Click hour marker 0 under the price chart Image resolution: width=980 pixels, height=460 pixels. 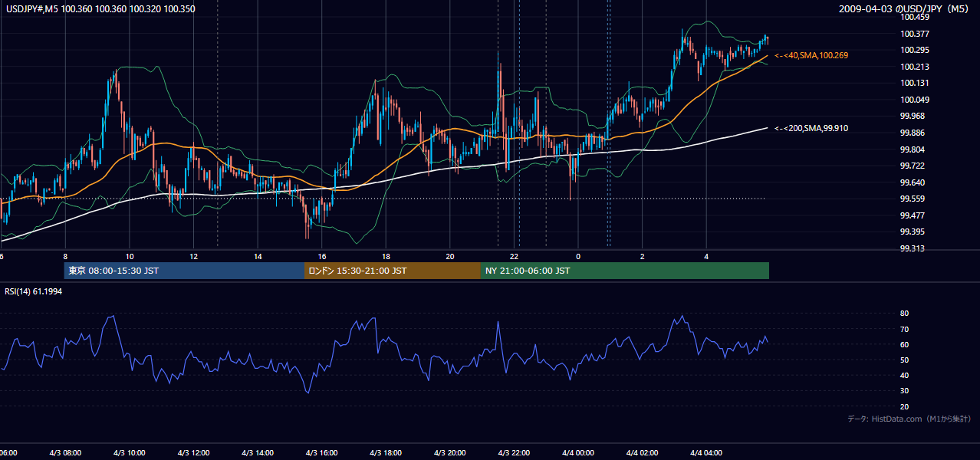(577, 256)
